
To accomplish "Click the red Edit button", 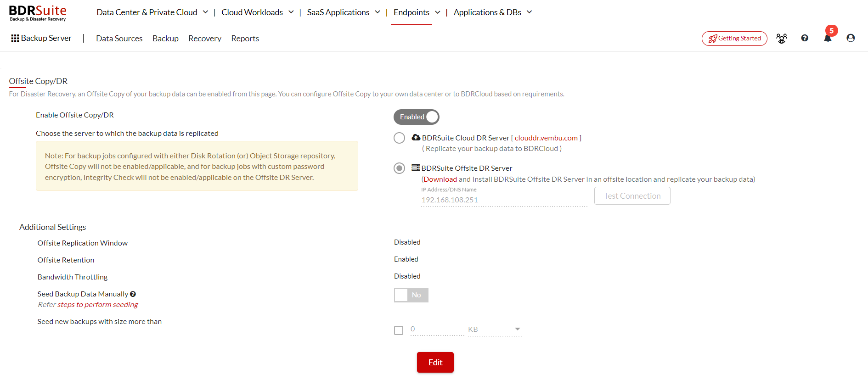I will pyautogui.click(x=435, y=363).
